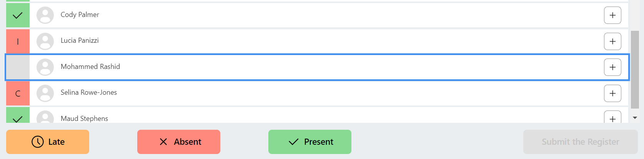Click the plus icon for Cody Palmer
Screen dimensions: 644x159
(x=612, y=15)
